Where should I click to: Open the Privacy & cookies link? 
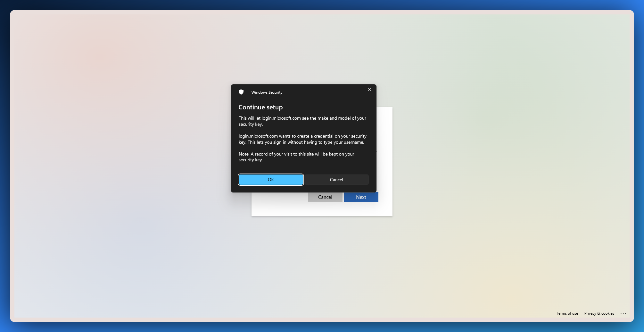tap(599, 313)
